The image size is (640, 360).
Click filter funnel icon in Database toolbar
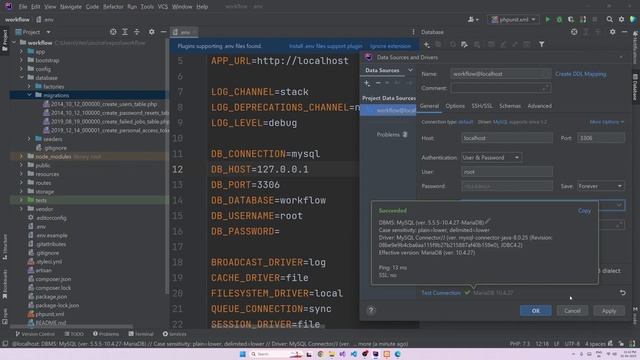[541, 44]
